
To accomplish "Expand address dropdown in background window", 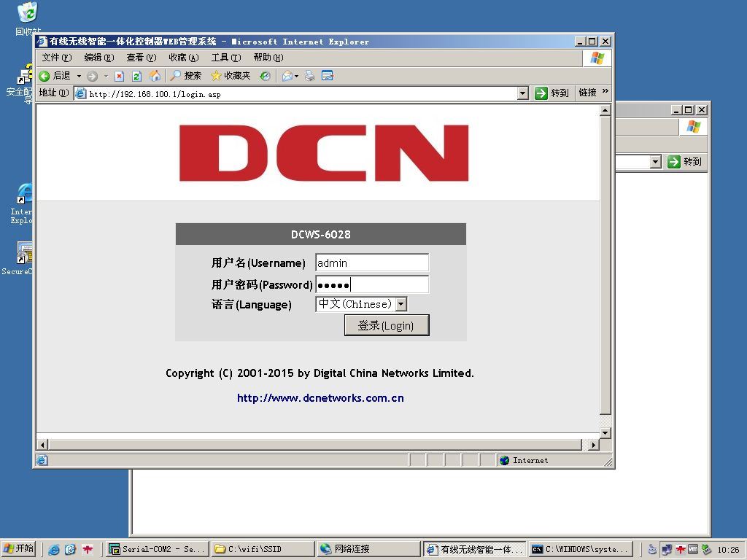I will tap(656, 162).
